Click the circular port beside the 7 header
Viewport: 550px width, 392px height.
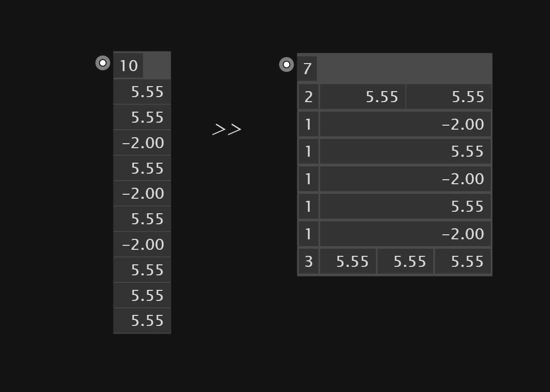287,65
